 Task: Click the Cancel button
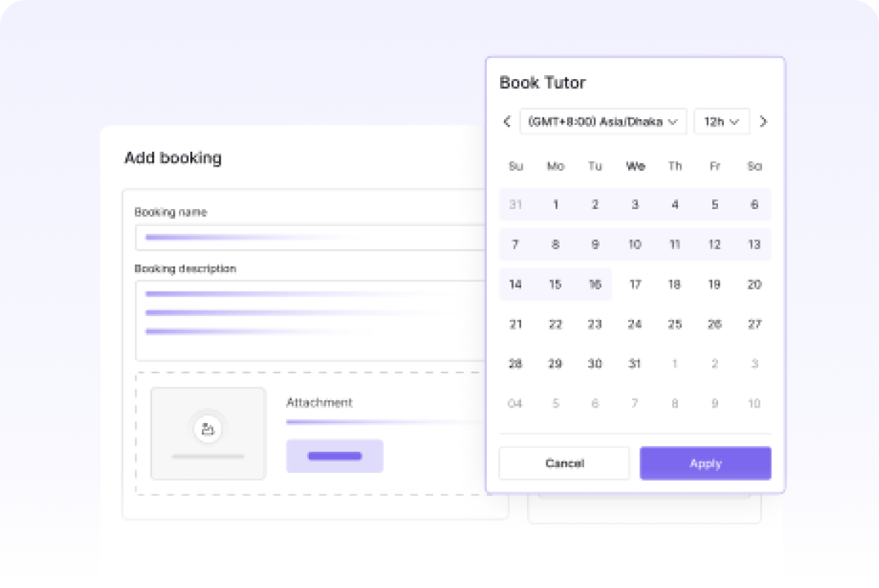564,463
